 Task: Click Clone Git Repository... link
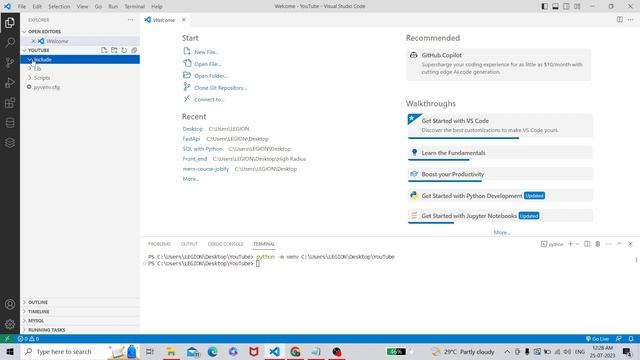220,87
